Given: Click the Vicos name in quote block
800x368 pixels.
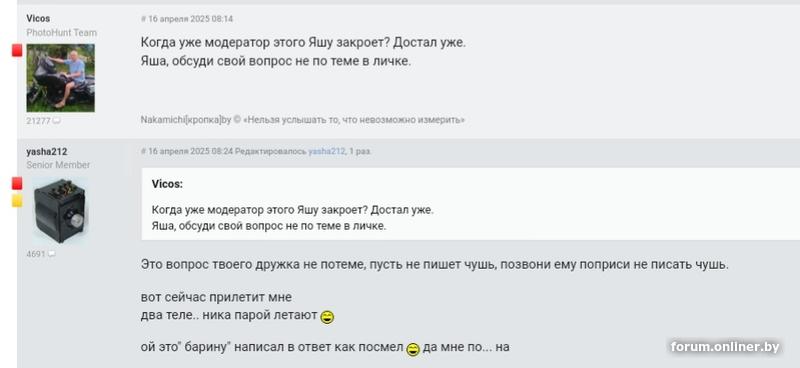Looking at the screenshot, I should pos(167,184).
